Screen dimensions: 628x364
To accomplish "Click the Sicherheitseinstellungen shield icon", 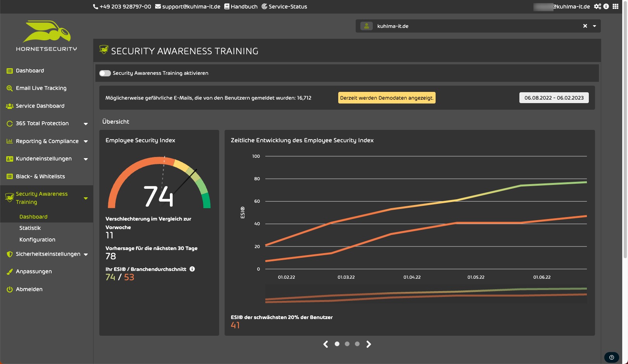I will coord(10,254).
